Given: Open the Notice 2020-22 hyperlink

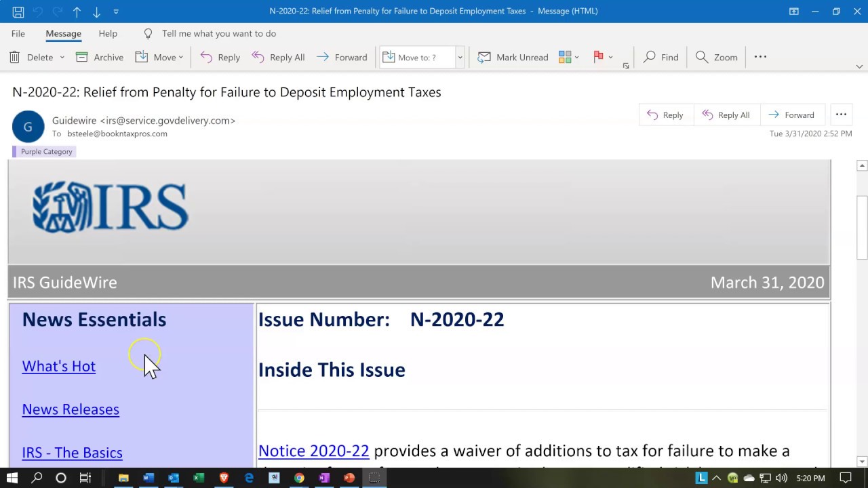Looking at the screenshot, I should 314,451.
